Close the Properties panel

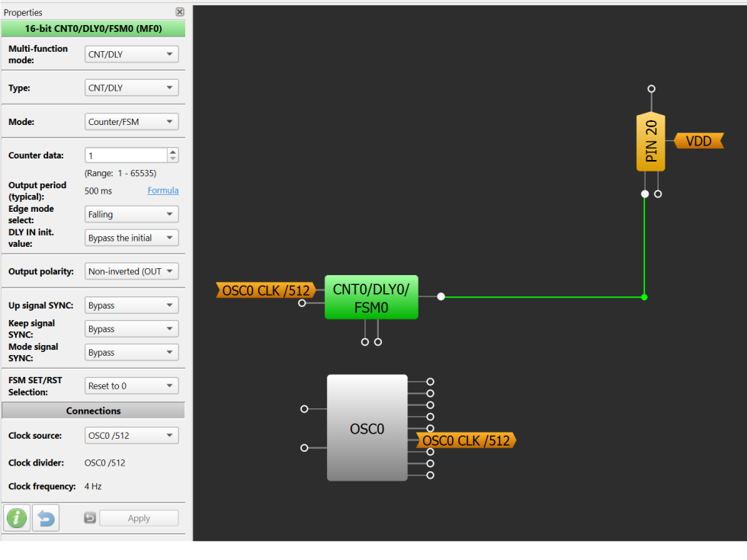click(180, 12)
